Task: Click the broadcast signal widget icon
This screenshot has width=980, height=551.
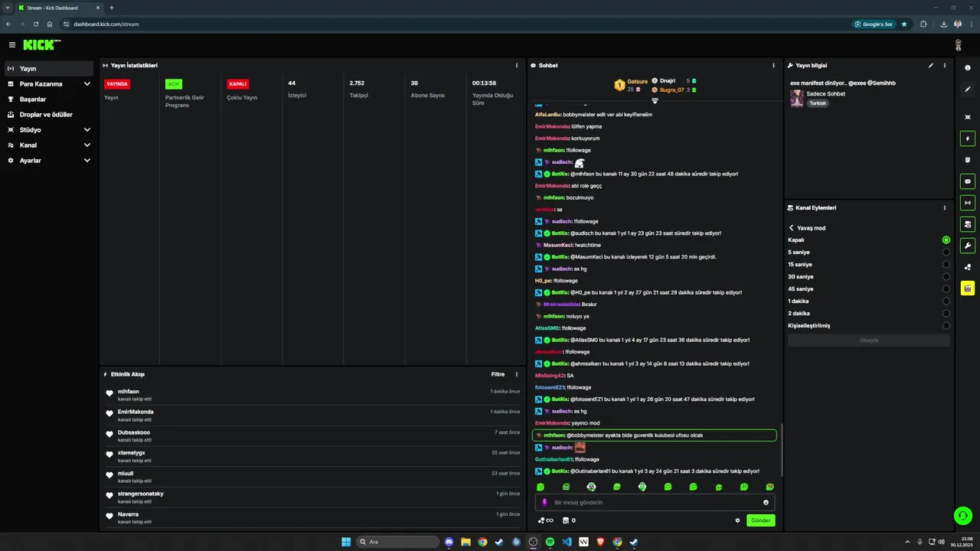Action: [968, 203]
